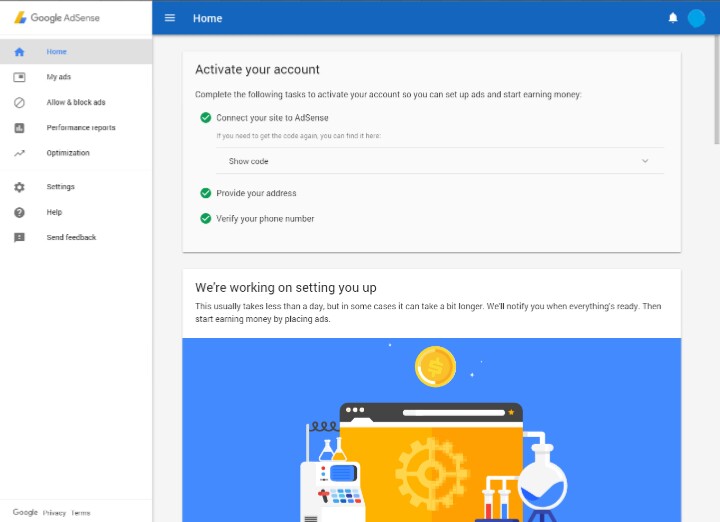Click the Allow & block ads icon
720x522 pixels.
pyautogui.click(x=19, y=102)
